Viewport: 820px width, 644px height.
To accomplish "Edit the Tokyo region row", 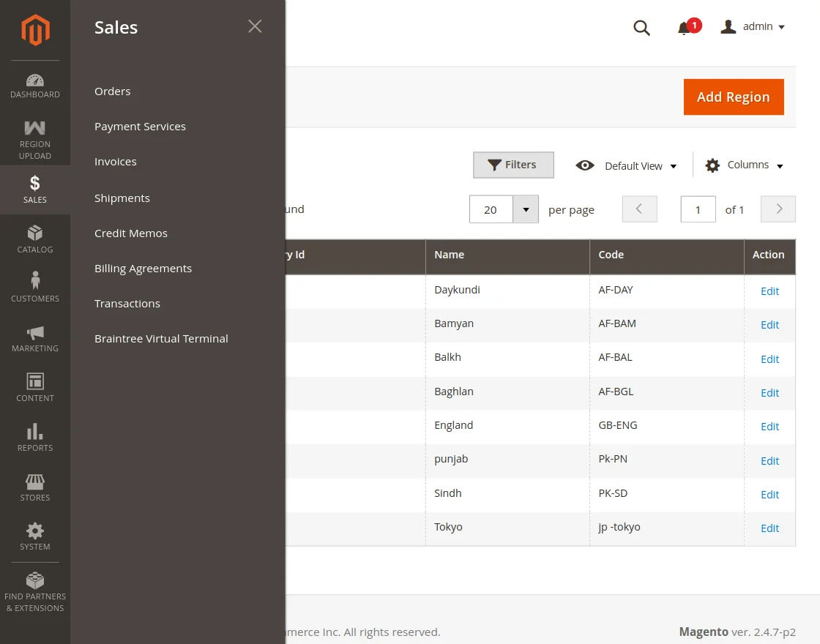I will (x=769, y=528).
